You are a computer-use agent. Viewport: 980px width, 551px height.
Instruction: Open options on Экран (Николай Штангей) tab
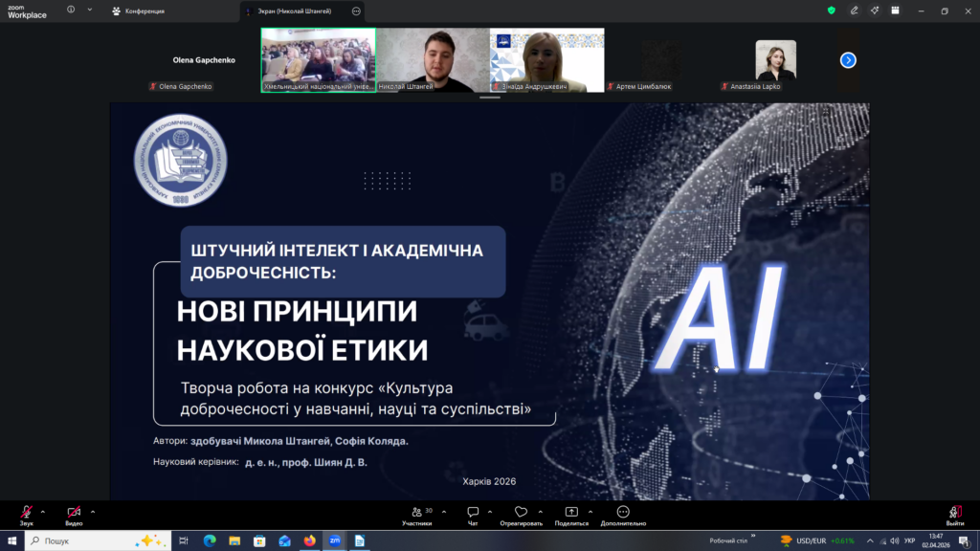click(x=357, y=11)
